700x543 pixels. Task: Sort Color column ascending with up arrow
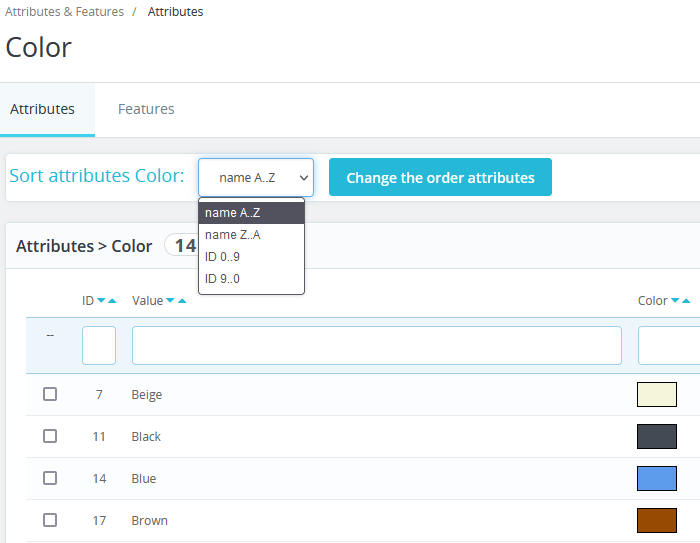[687, 301]
